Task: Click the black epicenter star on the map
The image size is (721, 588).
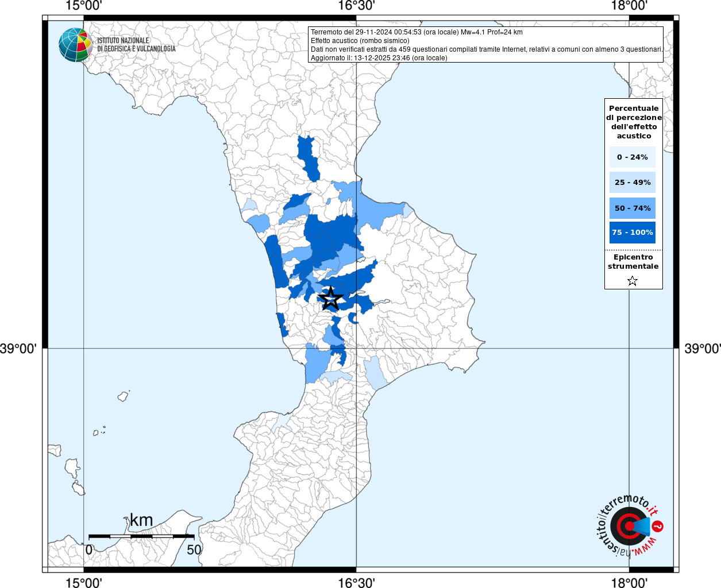Action: click(x=330, y=299)
